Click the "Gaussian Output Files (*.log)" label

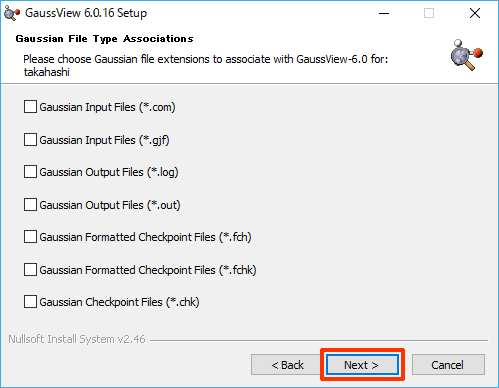[109, 172]
